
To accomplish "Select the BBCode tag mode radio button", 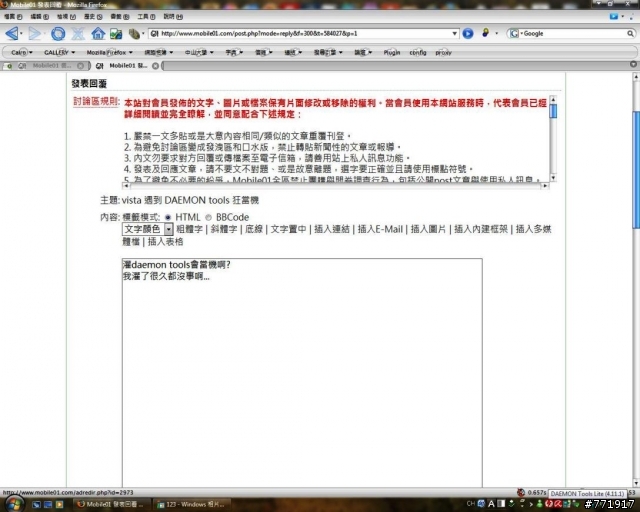I will click(209, 218).
